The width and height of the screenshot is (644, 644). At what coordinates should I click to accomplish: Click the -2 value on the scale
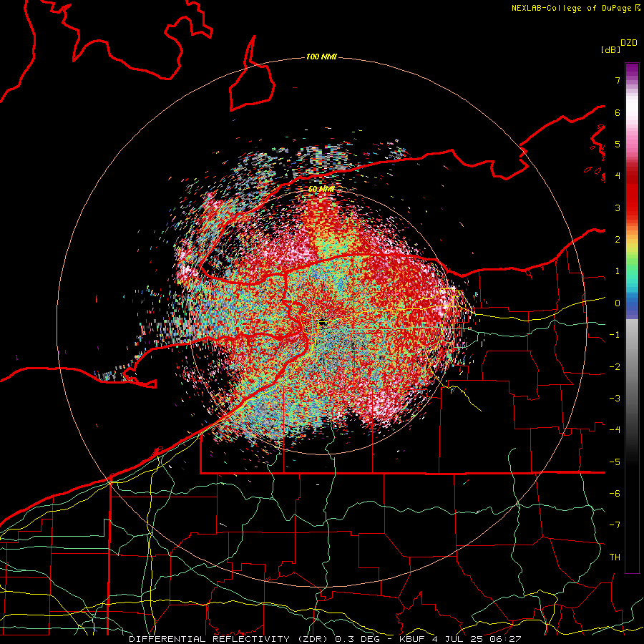[x=615, y=367]
